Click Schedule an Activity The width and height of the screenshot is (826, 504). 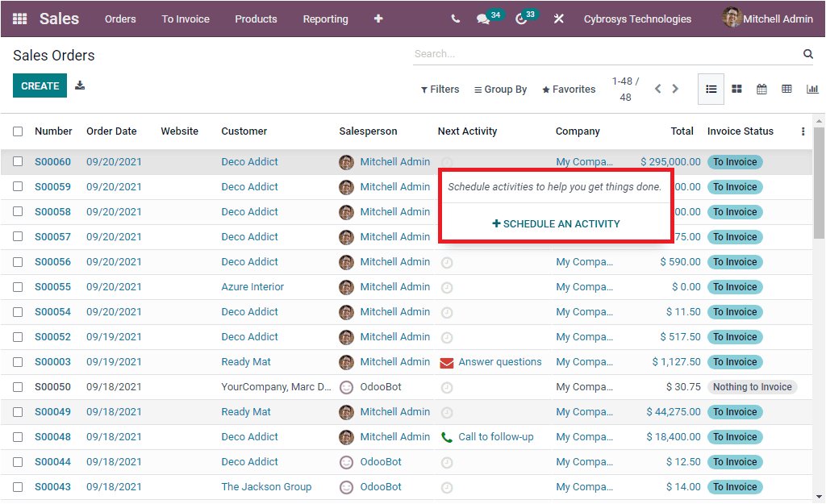(556, 224)
